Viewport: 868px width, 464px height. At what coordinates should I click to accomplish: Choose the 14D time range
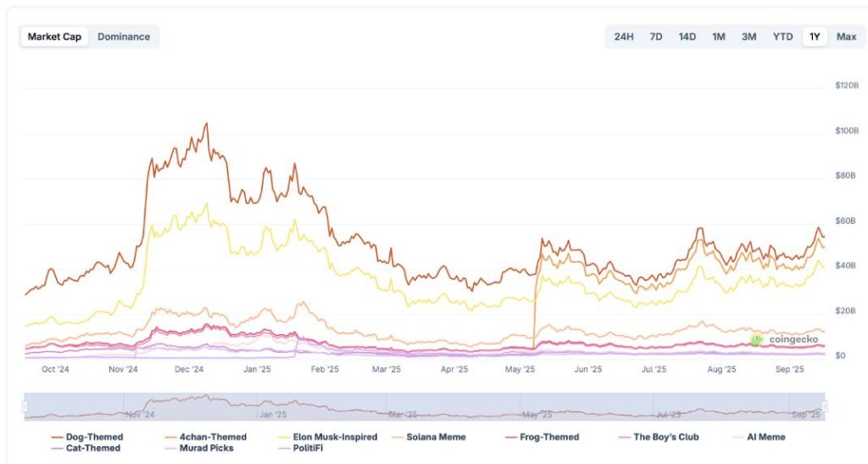(687, 36)
